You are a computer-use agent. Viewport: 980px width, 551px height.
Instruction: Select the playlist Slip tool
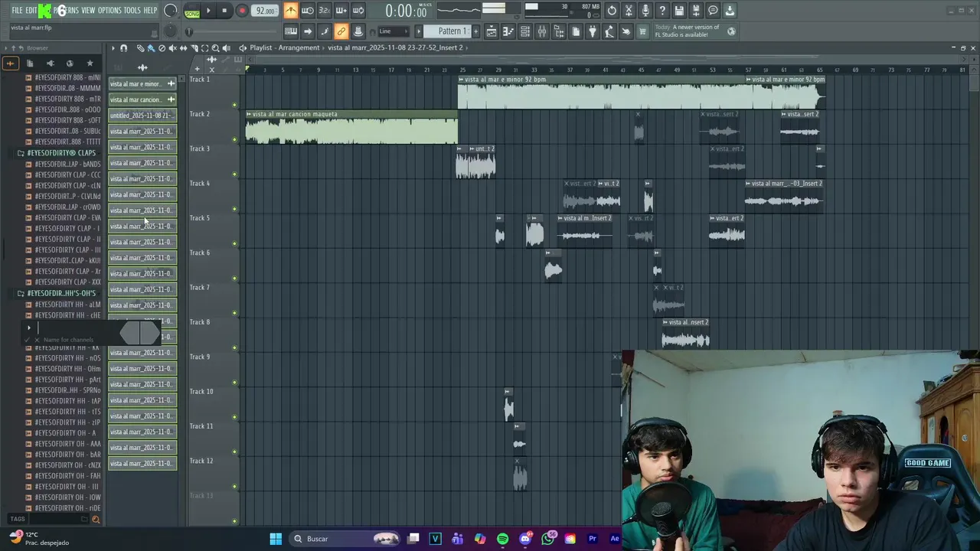pyautogui.click(x=183, y=47)
